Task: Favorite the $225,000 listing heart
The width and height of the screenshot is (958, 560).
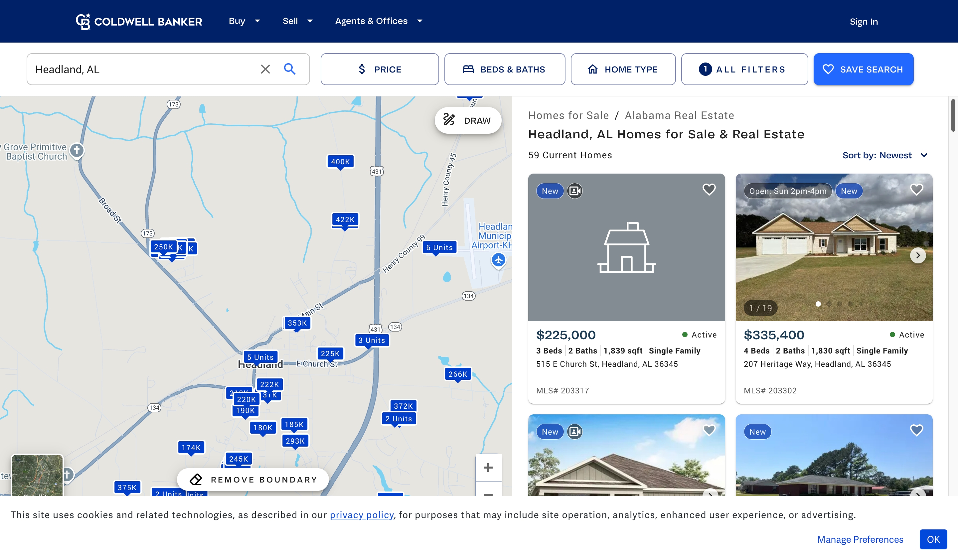Action: (709, 189)
